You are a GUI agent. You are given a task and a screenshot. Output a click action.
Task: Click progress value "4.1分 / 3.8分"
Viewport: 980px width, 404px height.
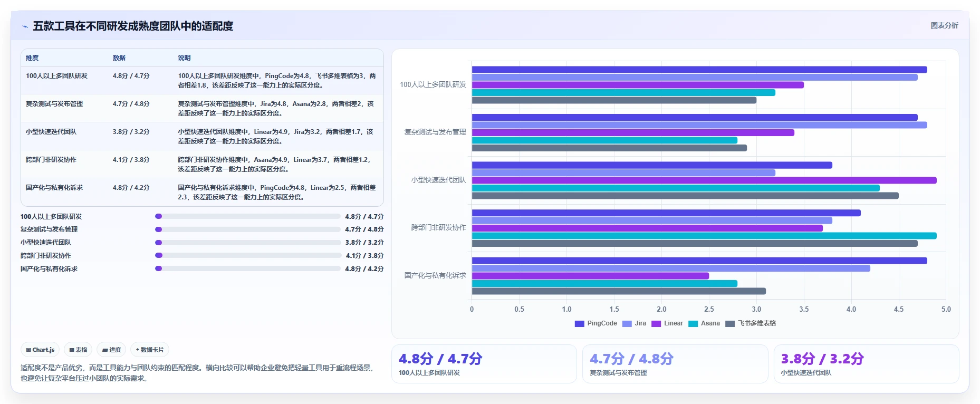(365, 256)
